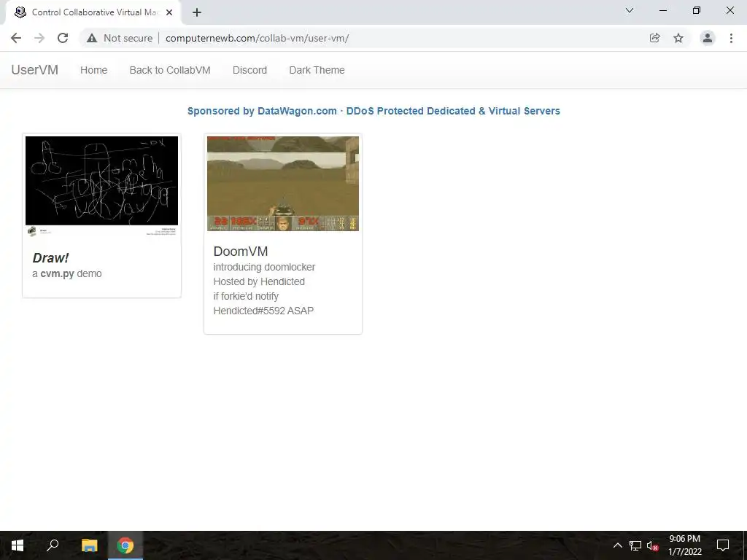Click the browser forward arrow
Viewport: 747px width, 560px height.
[x=39, y=38]
